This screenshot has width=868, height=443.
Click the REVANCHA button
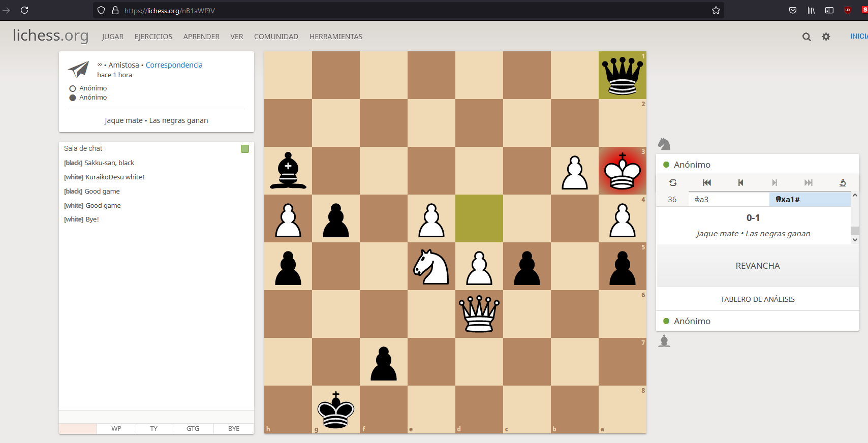[x=757, y=266]
